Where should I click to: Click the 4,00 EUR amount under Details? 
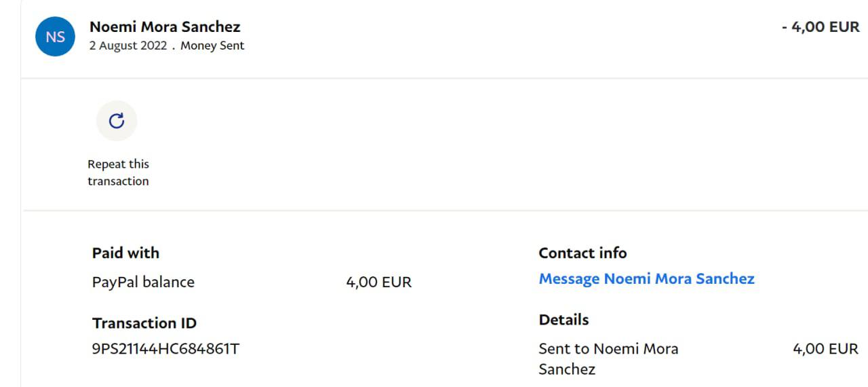(x=825, y=349)
